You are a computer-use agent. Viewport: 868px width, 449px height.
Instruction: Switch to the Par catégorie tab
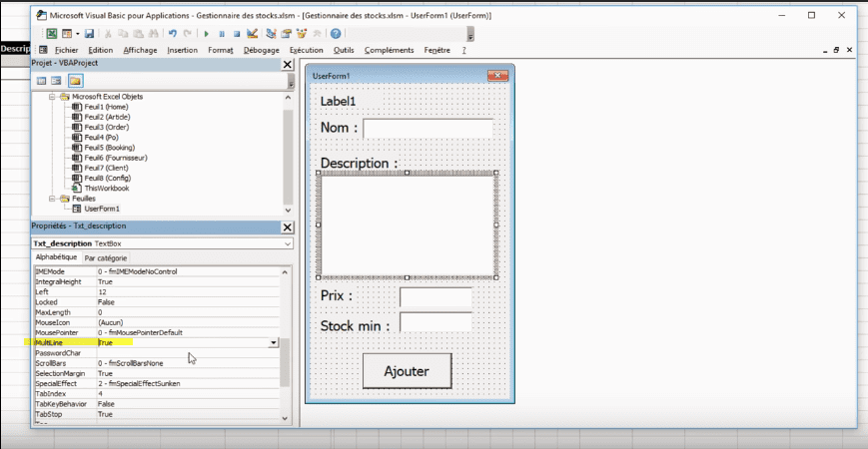[x=105, y=257]
